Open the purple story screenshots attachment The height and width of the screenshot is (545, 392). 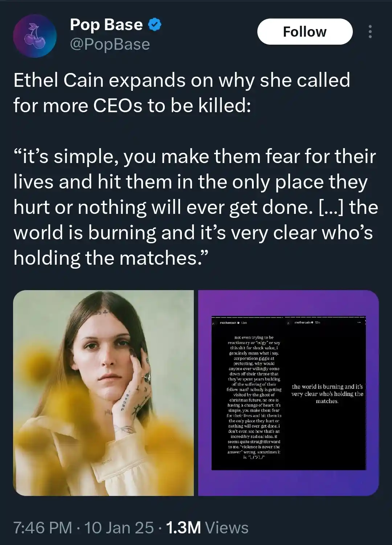tap(289, 393)
